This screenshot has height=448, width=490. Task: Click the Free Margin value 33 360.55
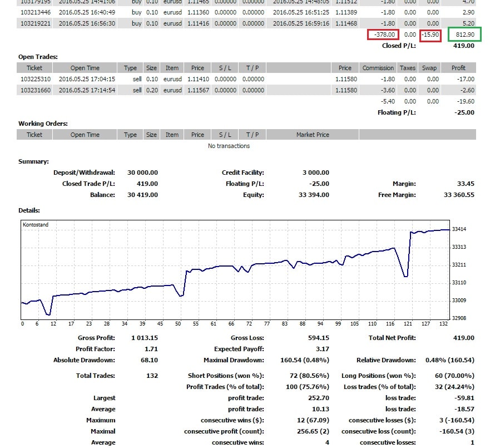(459, 195)
